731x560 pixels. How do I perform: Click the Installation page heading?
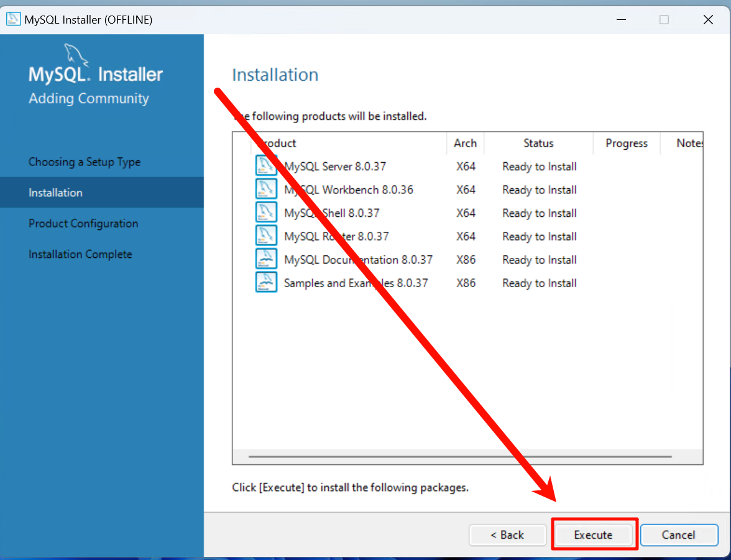pos(275,75)
